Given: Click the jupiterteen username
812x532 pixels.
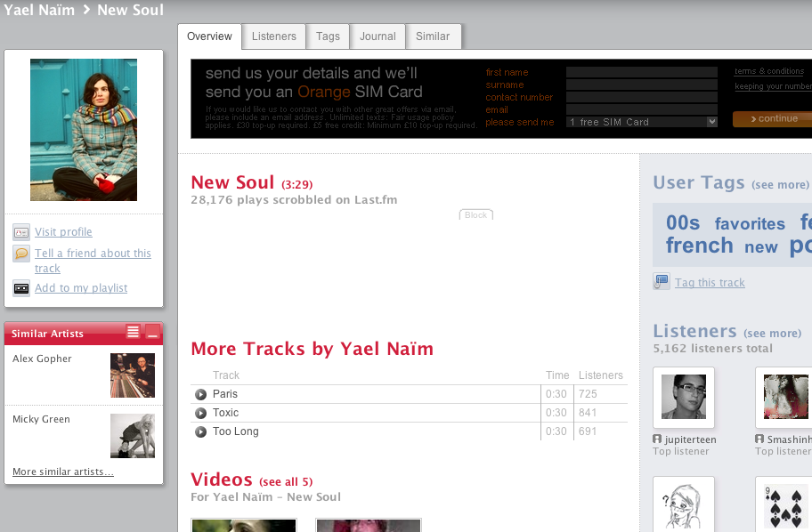Looking at the screenshot, I should pyautogui.click(x=690, y=439).
